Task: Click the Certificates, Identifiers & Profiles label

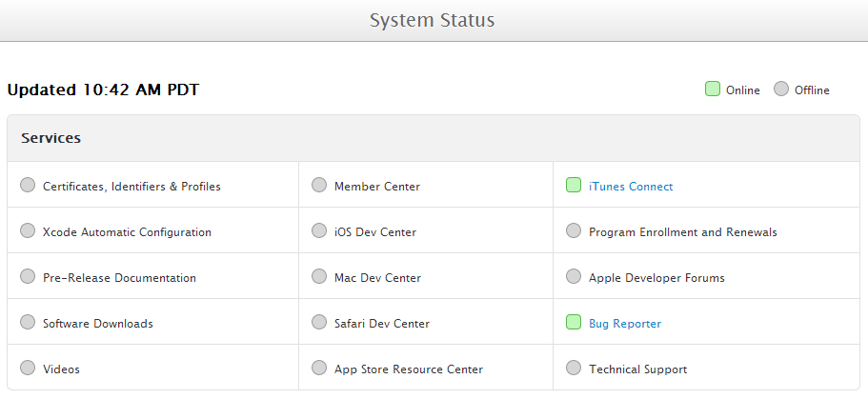Action: click(x=131, y=187)
